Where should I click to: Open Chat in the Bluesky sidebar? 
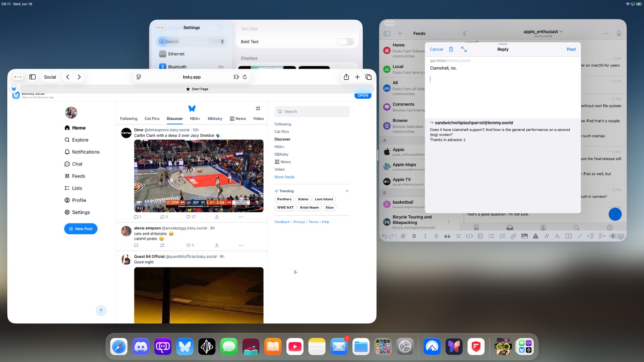pyautogui.click(x=73, y=164)
